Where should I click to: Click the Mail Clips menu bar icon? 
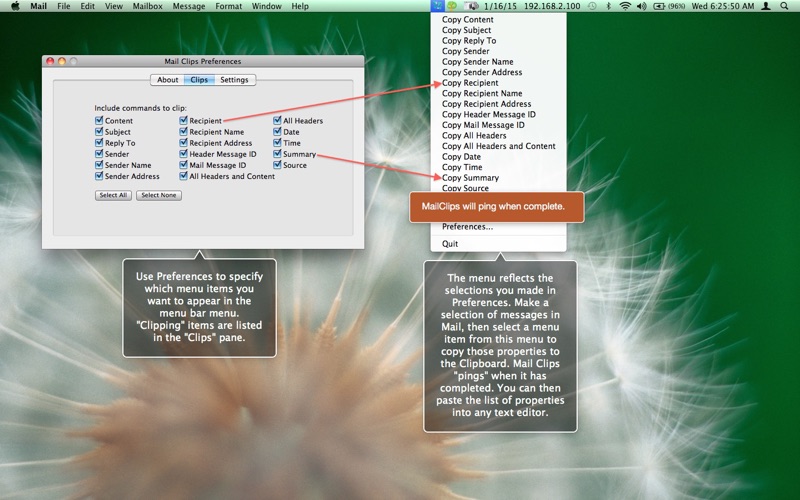click(437, 6)
